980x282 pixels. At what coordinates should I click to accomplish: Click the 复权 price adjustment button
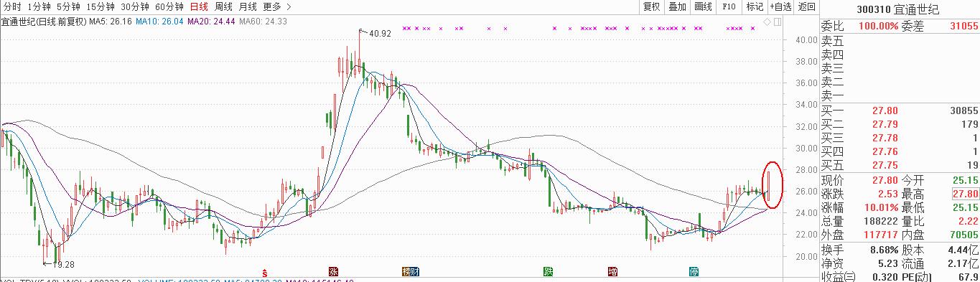pos(651,6)
